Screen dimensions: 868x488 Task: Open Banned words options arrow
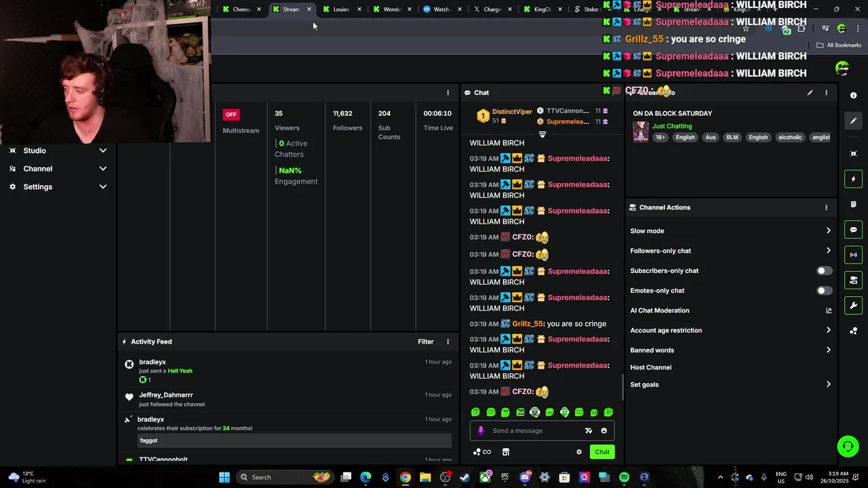pos(828,350)
